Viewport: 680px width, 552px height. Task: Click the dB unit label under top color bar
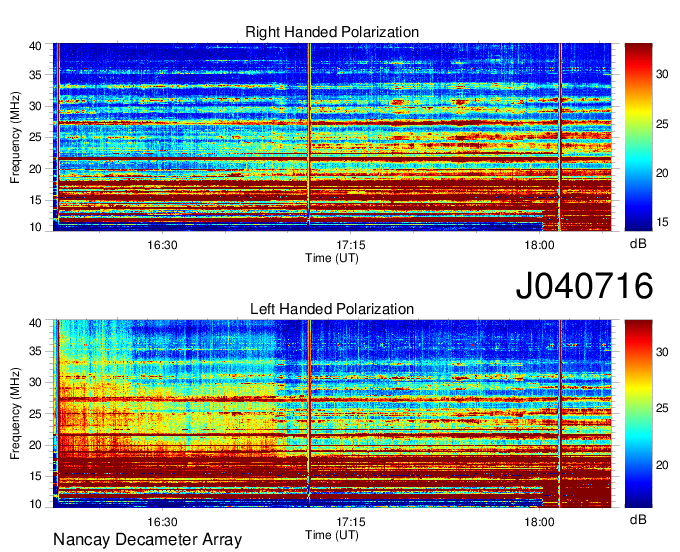(638, 244)
